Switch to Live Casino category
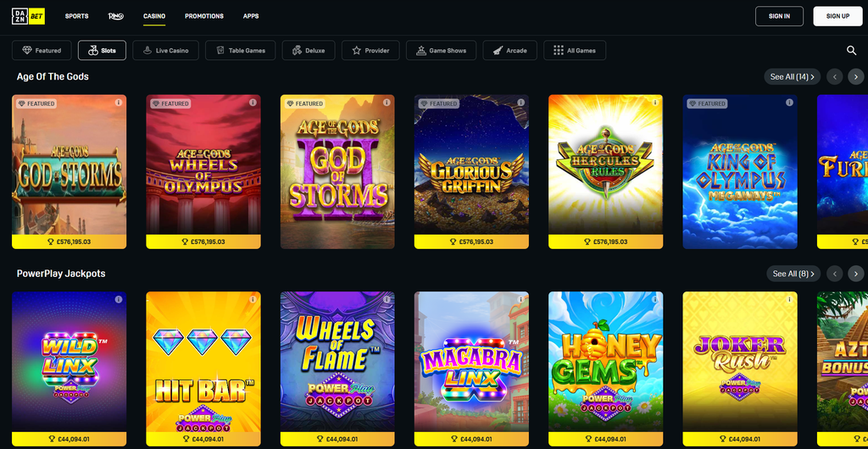The height and width of the screenshot is (449, 868). coord(165,50)
